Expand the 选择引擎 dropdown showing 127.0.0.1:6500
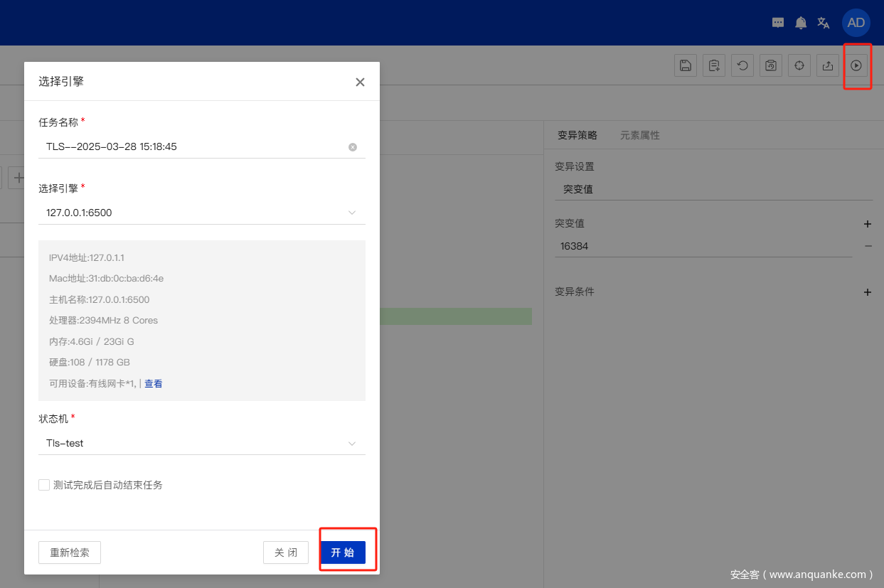Screen dimensions: 884x588 coord(201,213)
